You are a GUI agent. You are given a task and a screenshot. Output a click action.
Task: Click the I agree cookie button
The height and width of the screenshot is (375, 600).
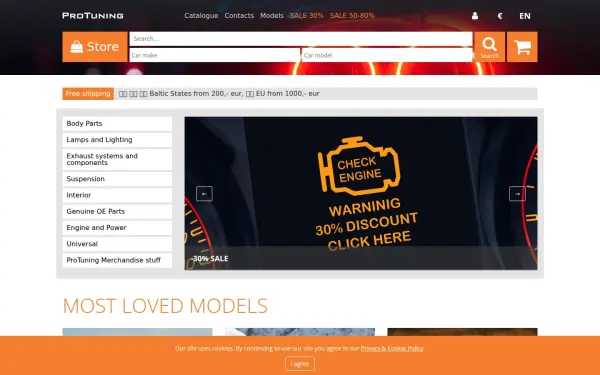[300, 364]
